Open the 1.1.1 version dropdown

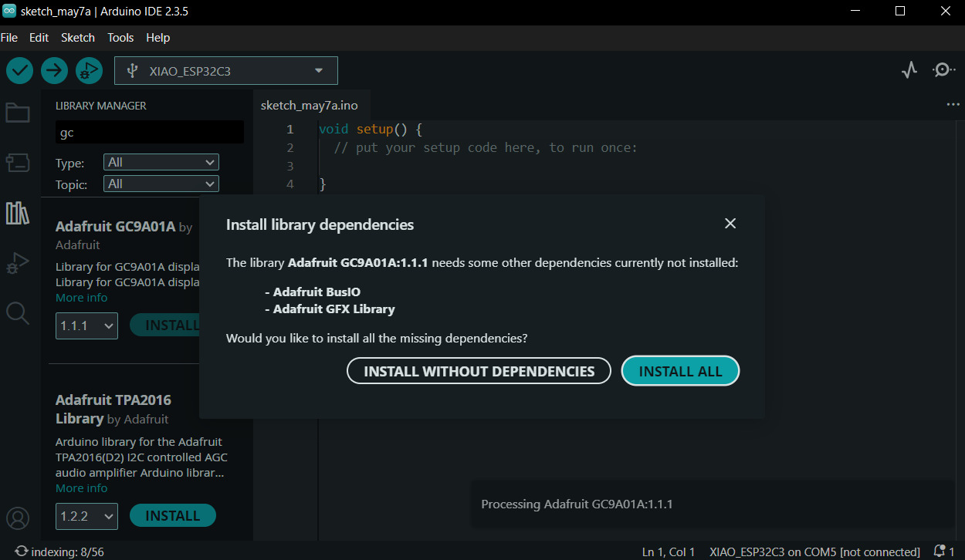(86, 326)
